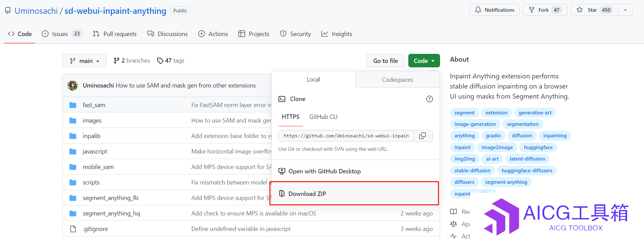The width and height of the screenshot is (644, 239).
Task: Click the latent-diffusion topic tag
Action: pyautogui.click(x=527, y=159)
